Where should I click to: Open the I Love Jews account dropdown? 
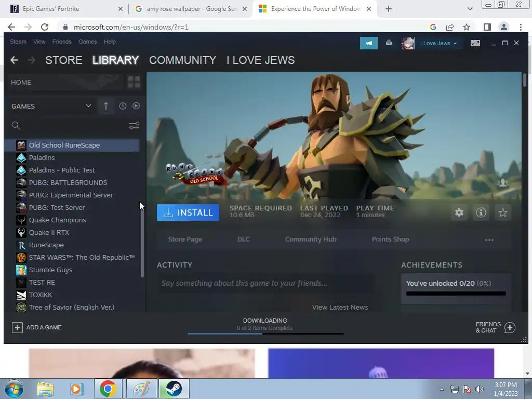438,44
